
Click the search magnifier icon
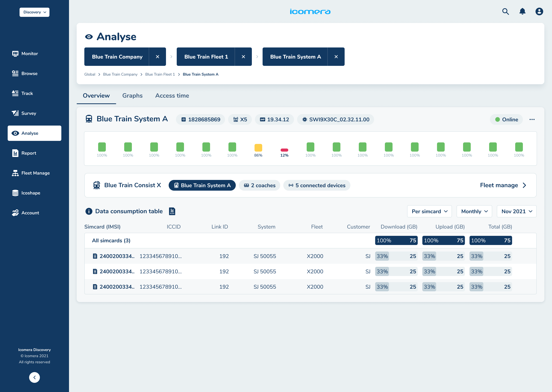pos(505,12)
